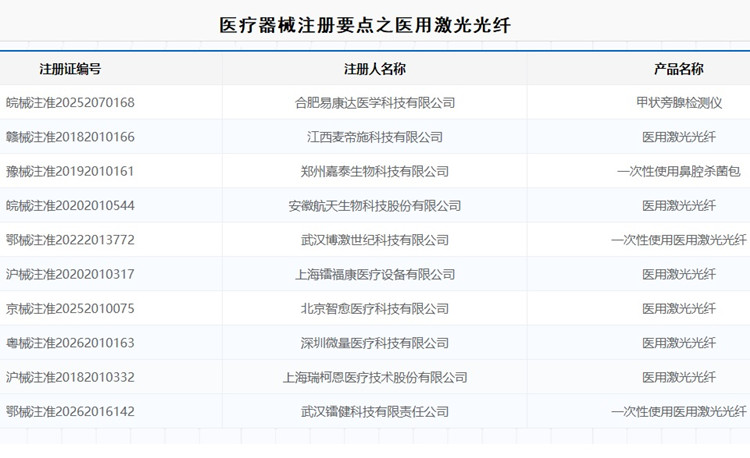Click 医用激光光纤 in 北京智愈医疗 row

pos(679,308)
